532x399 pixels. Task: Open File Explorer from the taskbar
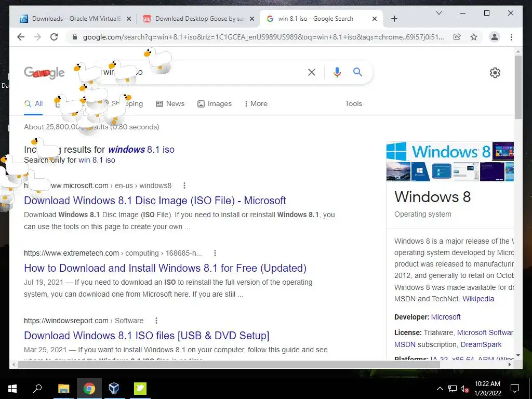pos(63,389)
